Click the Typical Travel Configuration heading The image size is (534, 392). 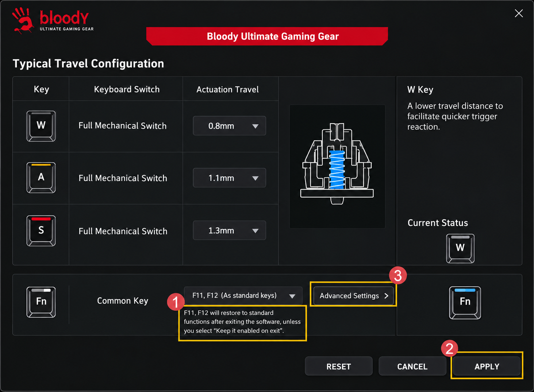[x=88, y=64]
